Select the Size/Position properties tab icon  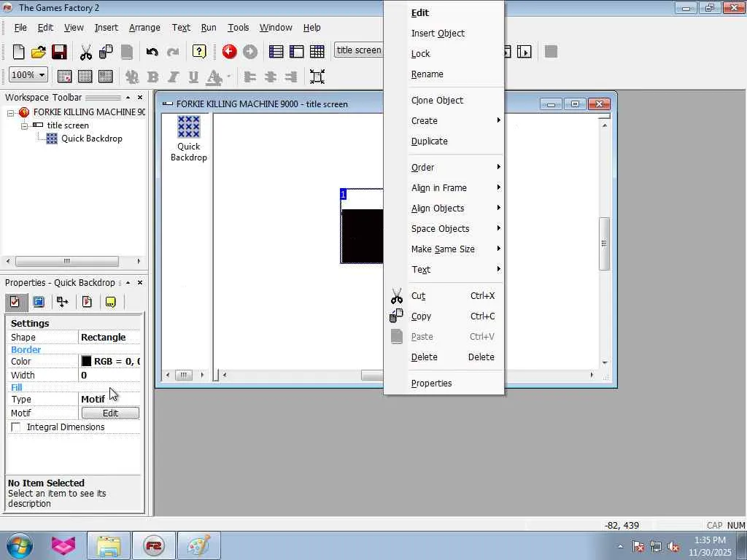63,302
